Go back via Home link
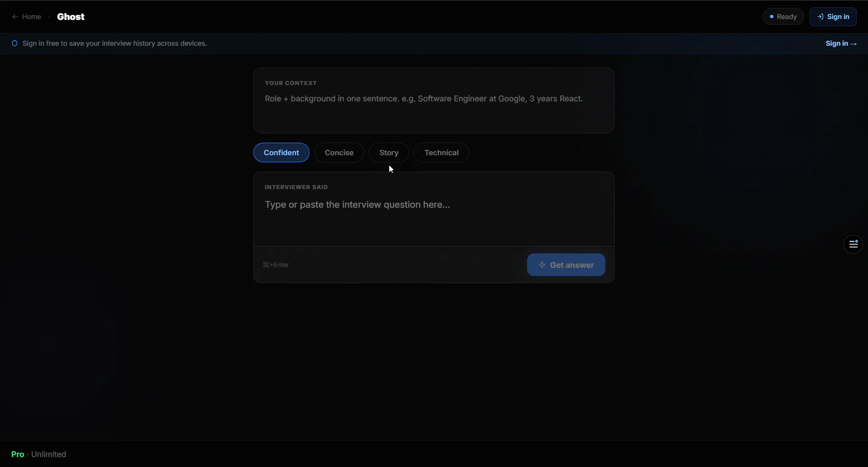 (x=26, y=17)
